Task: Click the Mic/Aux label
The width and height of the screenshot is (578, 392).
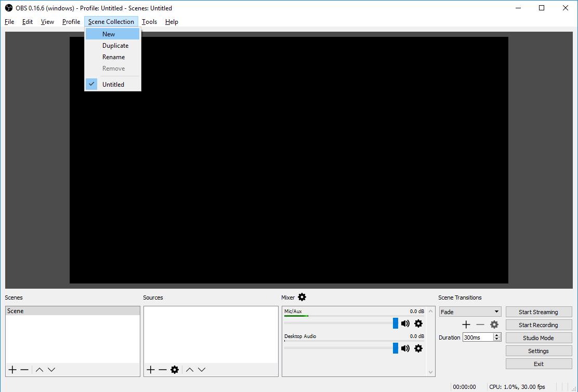Action: click(293, 312)
